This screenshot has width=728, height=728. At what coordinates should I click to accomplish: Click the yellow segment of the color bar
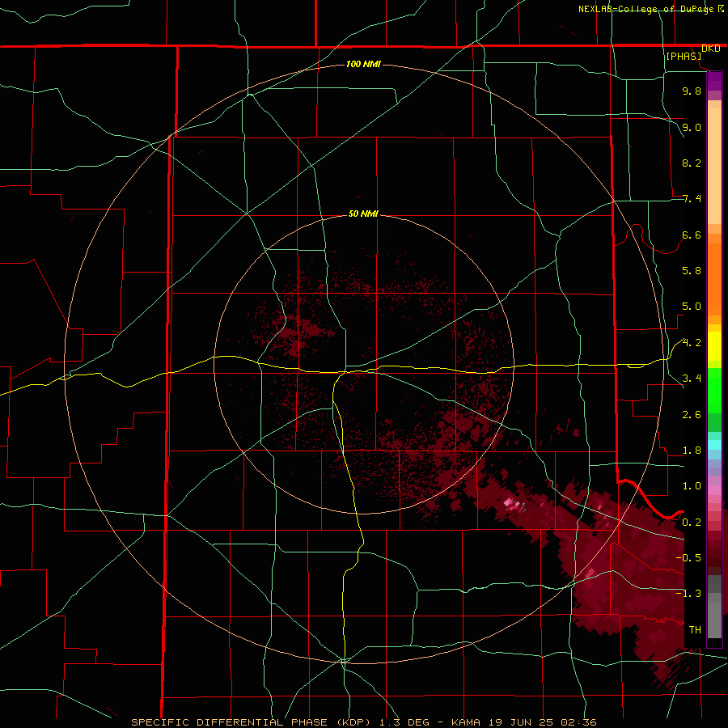tap(714, 346)
